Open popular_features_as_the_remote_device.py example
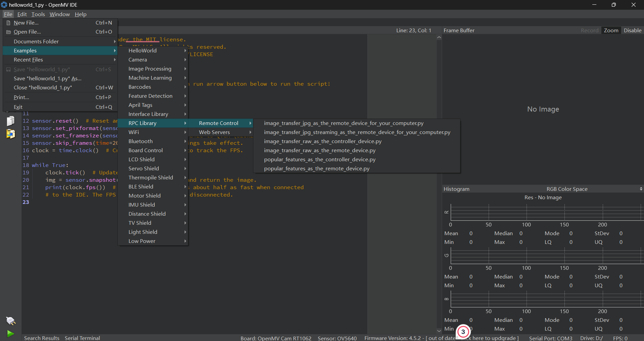This screenshot has width=644, height=341. 316,169
